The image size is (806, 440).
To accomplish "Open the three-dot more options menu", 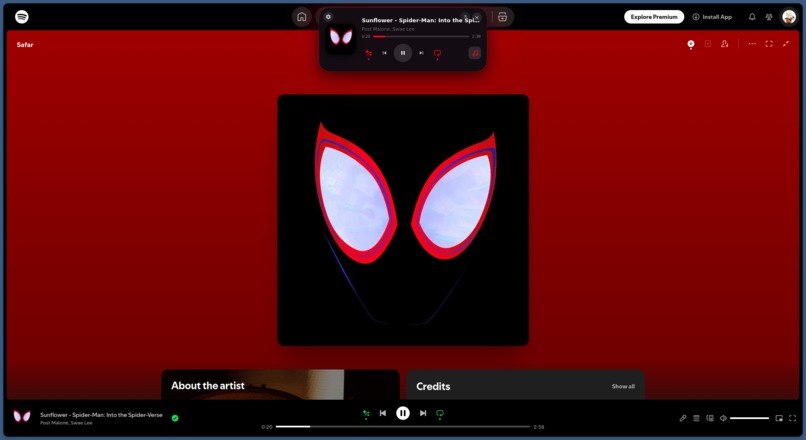I will click(x=752, y=44).
